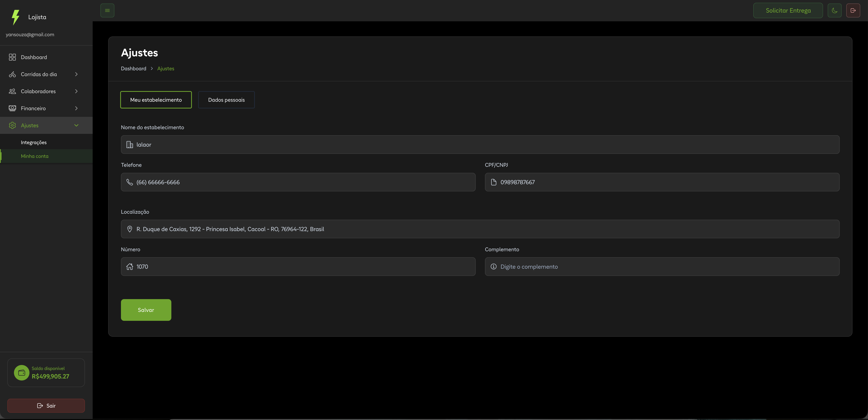
Task: Expand the Colaboradores submenu chevron
Action: coord(76,91)
